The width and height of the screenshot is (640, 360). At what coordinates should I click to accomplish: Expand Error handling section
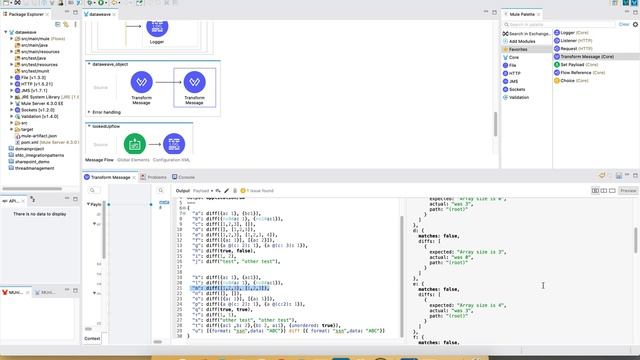(89, 112)
